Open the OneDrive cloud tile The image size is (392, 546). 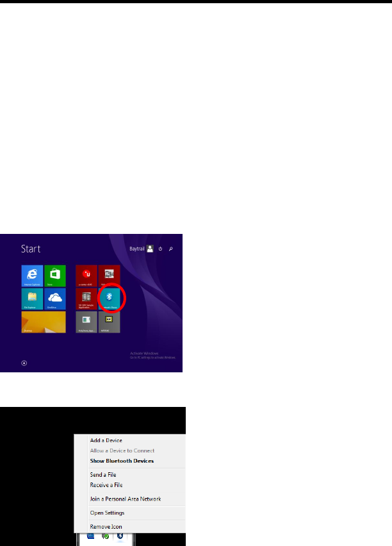point(55,299)
